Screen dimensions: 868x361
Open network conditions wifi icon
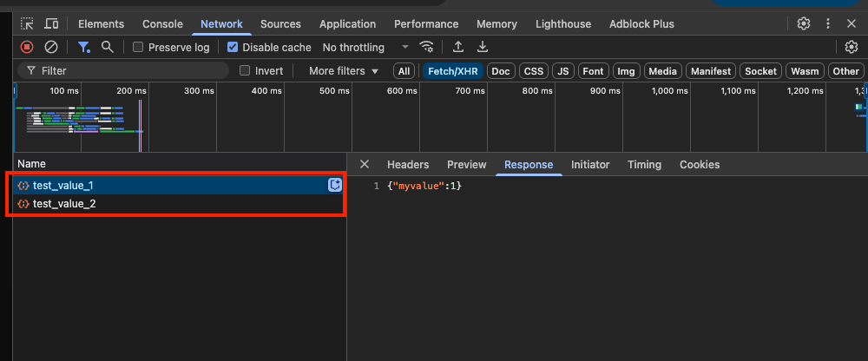click(426, 47)
